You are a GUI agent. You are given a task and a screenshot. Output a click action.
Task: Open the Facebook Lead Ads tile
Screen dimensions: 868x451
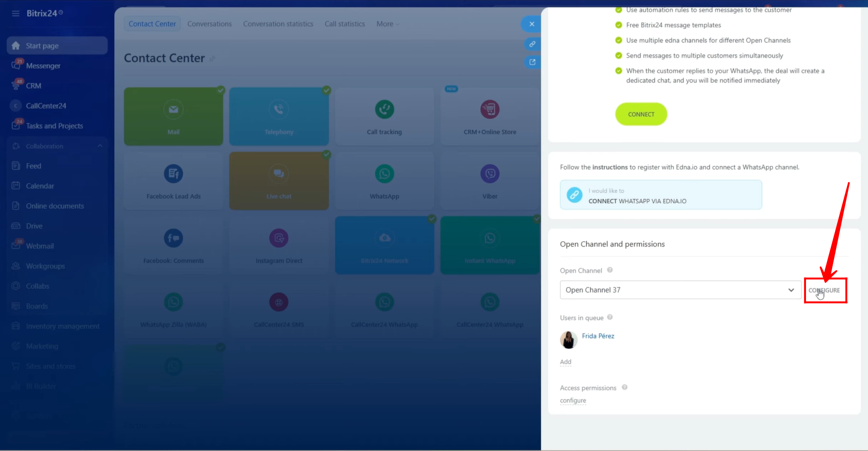(x=174, y=181)
